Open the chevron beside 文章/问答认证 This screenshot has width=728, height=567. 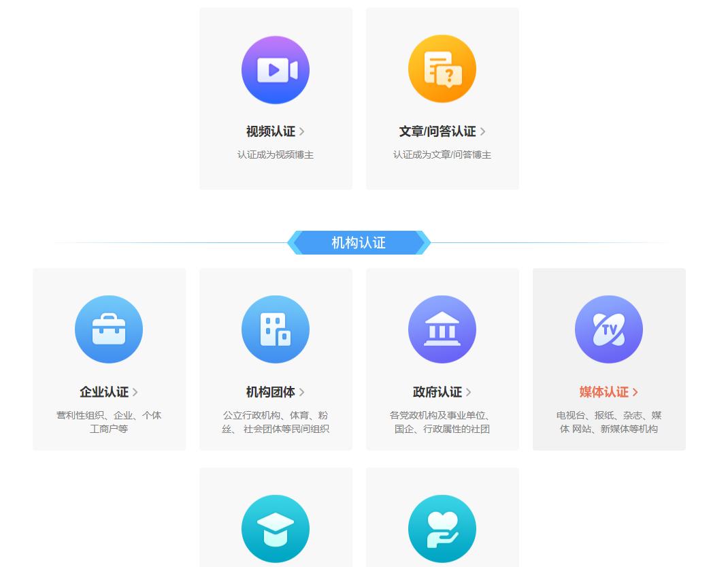click(483, 131)
